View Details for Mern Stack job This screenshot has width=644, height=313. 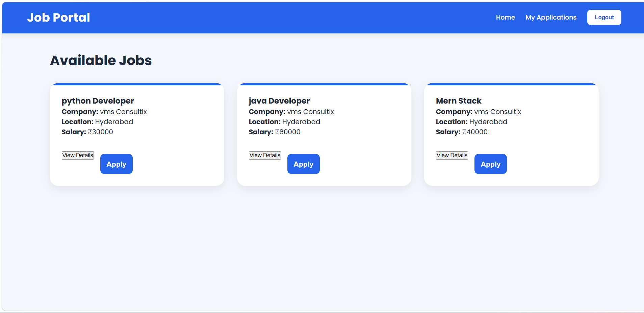[x=452, y=155]
